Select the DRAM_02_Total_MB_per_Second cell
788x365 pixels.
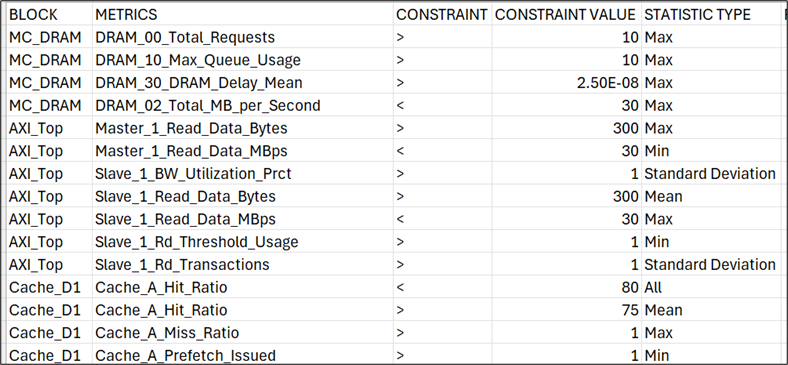pyautogui.click(x=243, y=106)
